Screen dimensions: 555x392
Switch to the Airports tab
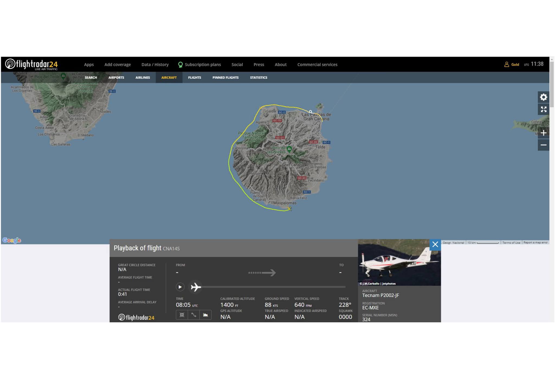116,77
